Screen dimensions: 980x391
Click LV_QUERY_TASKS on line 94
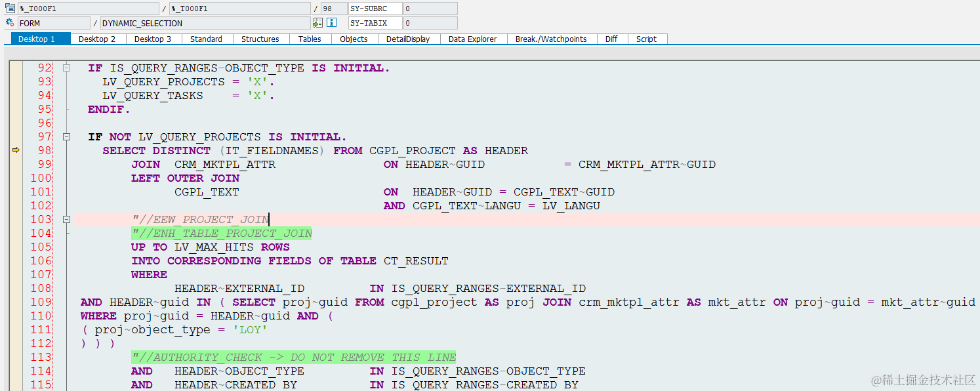coord(153,96)
